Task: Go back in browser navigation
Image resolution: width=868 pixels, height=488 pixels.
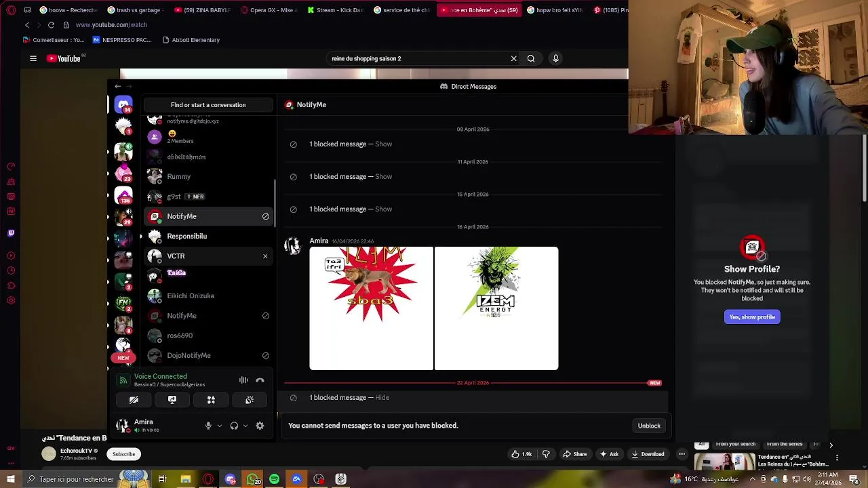Action: (26, 25)
